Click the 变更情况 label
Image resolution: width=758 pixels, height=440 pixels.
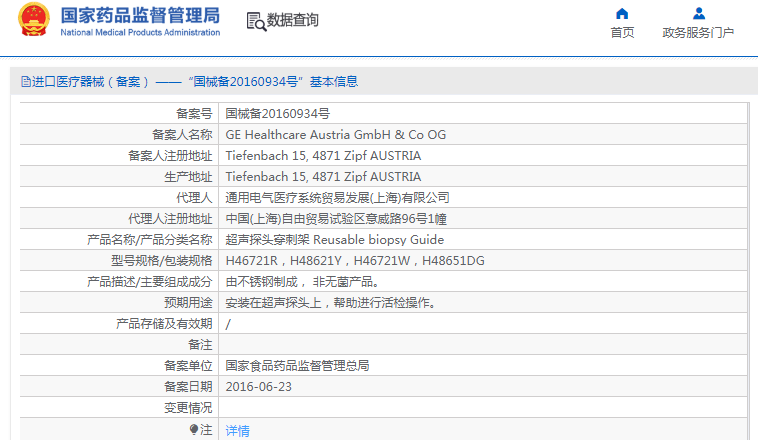pyautogui.click(x=188, y=408)
